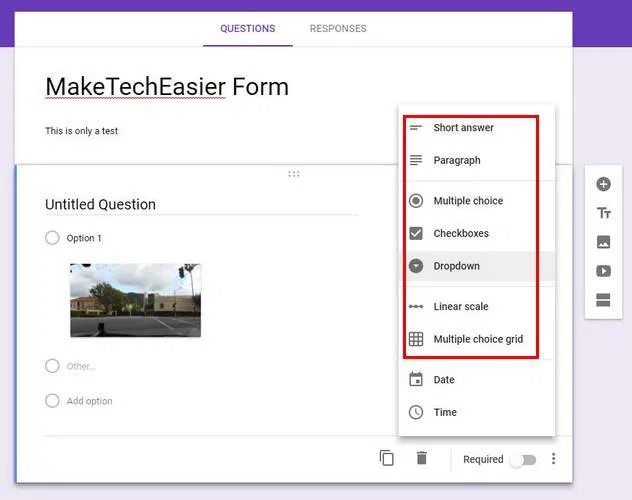This screenshot has height=500, width=632.
Task: Switch to the Responses tab
Action: [x=337, y=29]
